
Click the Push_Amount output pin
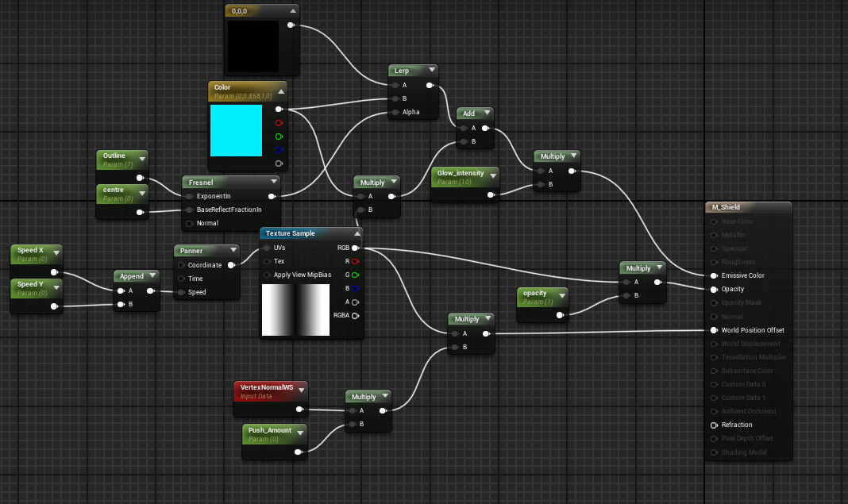coord(298,452)
